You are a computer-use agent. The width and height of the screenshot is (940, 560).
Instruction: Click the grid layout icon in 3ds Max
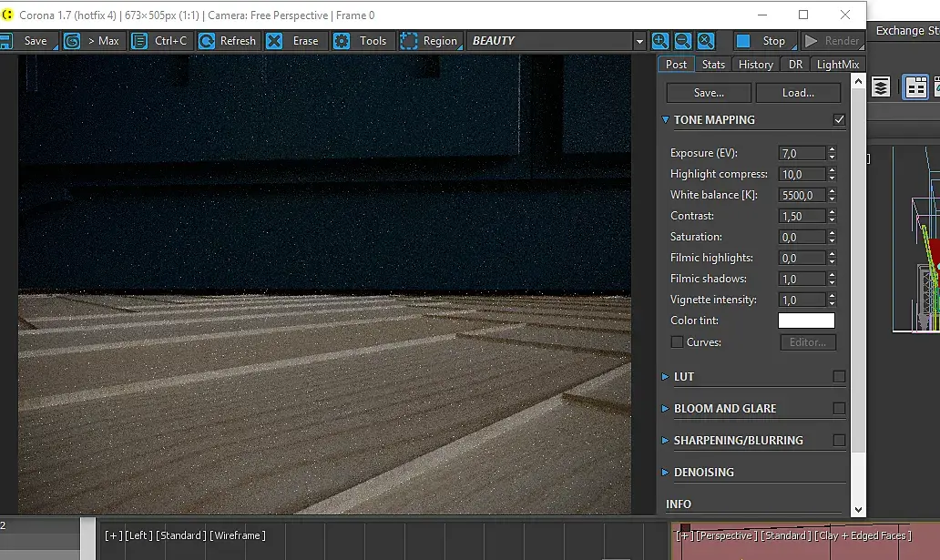(916, 87)
